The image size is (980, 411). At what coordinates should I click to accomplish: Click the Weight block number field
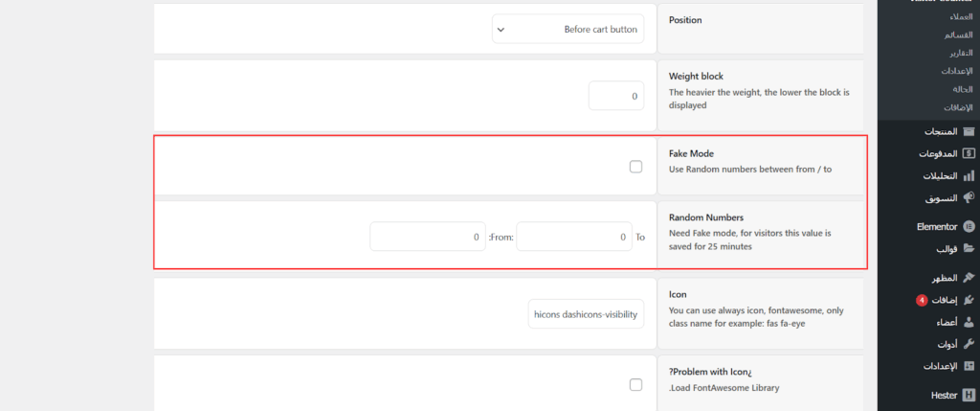(616, 97)
